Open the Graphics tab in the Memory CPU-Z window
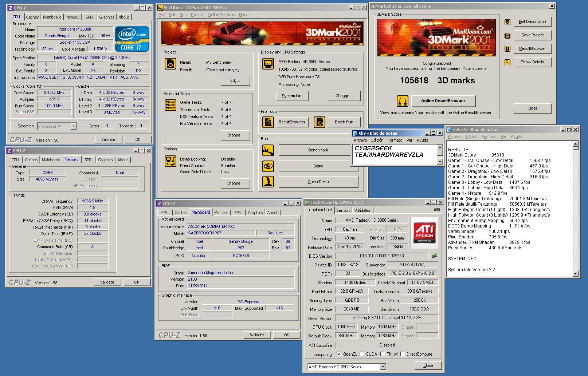The height and width of the screenshot is (376, 588). pos(106,160)
